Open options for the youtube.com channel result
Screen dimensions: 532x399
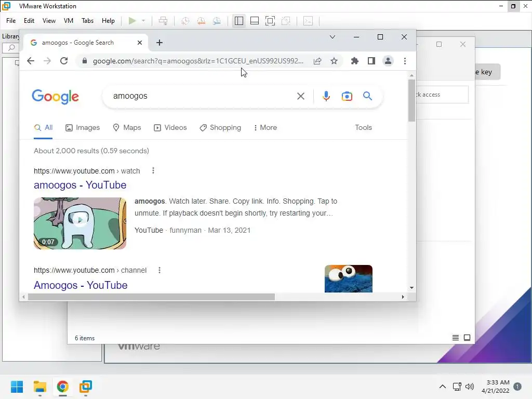click(x=159, y=270)
